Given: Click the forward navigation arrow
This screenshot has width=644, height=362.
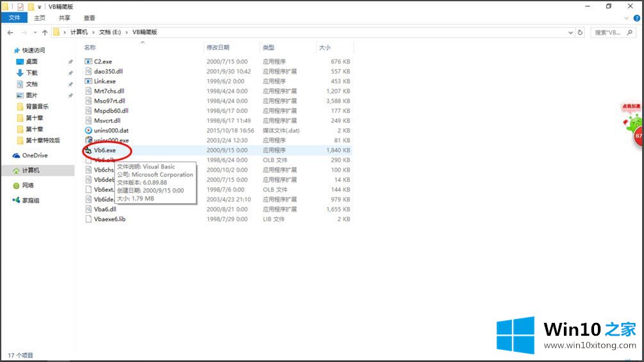Looking at the screenshot, I should coord(24,33).
